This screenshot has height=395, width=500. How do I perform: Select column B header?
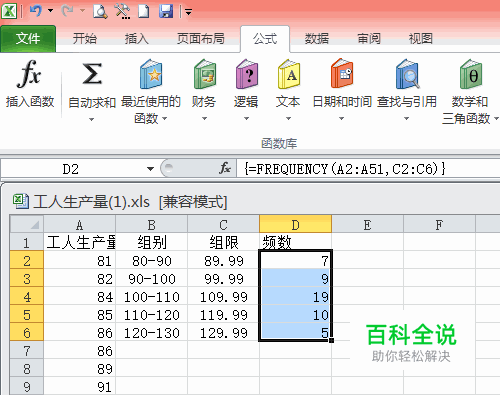152,224
